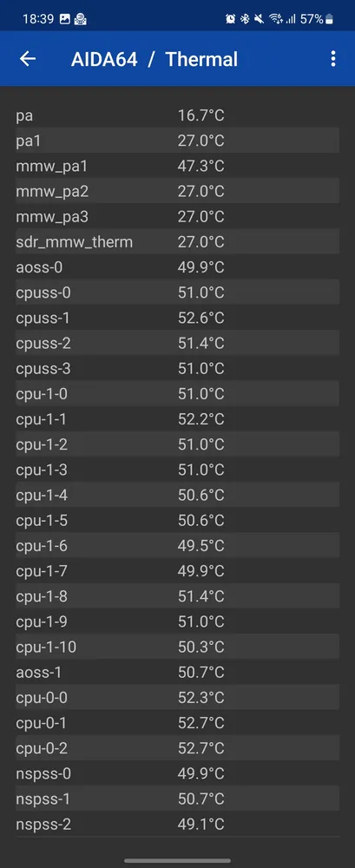The height and width of the screenshot is (868, 355).
Task: Tap the battery icon showing 57%
Action: point(329,19)
